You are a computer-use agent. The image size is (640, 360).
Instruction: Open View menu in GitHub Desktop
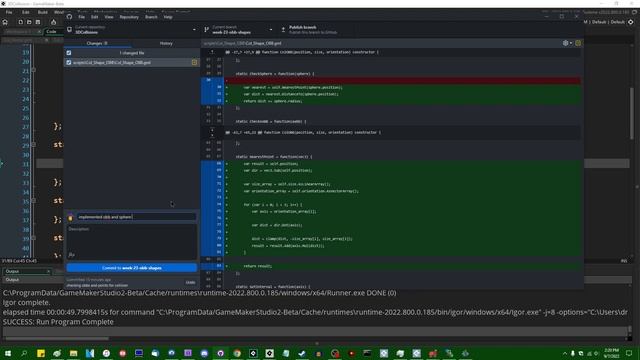click(x=109, y=17)
